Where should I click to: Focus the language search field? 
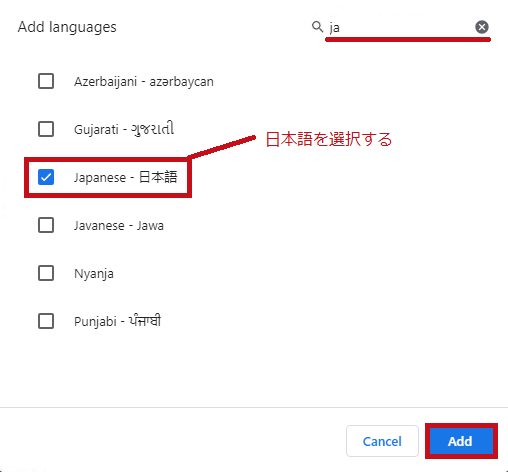pyautogui.click(x=401, y=27)
